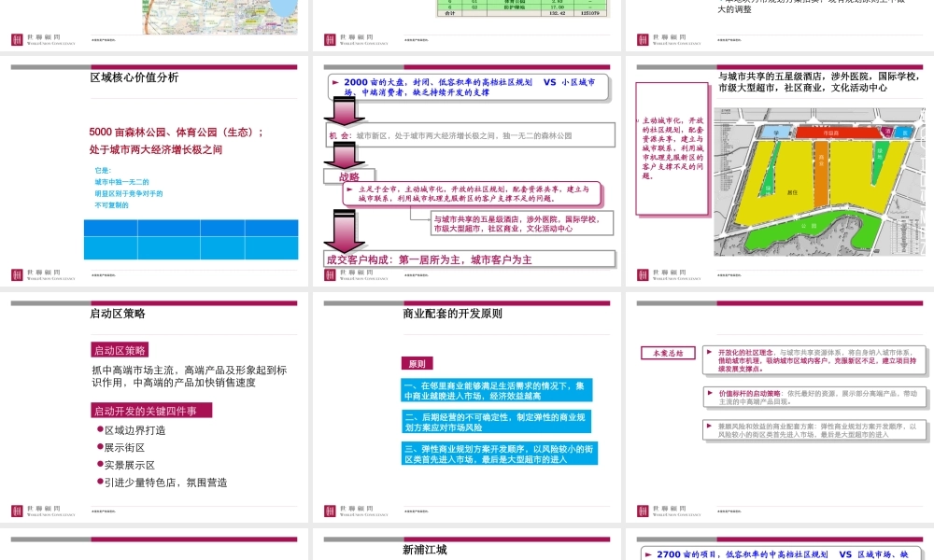Click the 价值标杆的启动策略 summary box
The image size is (934, 560).
pos(814,398)
